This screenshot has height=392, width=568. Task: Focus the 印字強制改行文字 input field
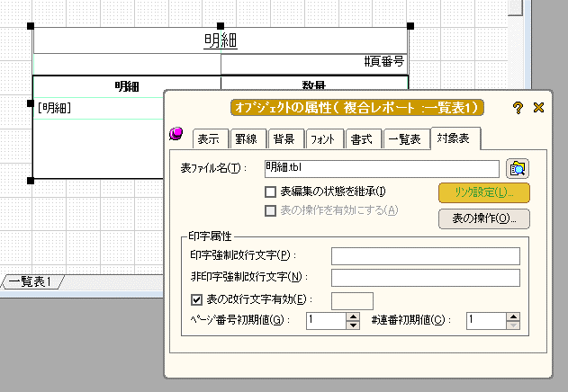point(425,256)
